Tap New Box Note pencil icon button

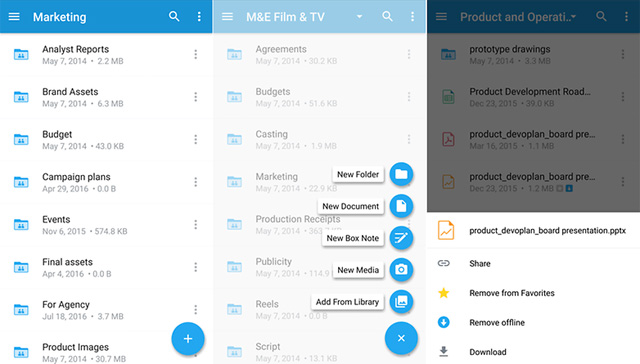(x=401, y=238)
